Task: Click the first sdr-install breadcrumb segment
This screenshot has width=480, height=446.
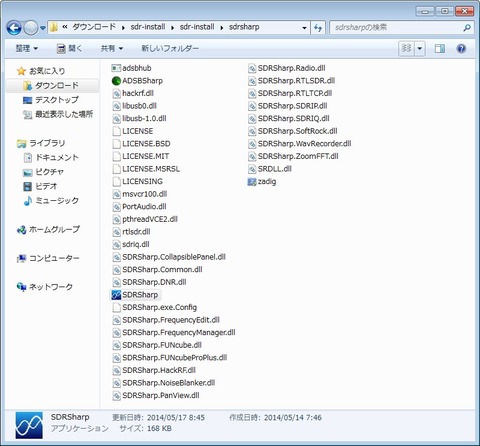Action: (148, 27)
